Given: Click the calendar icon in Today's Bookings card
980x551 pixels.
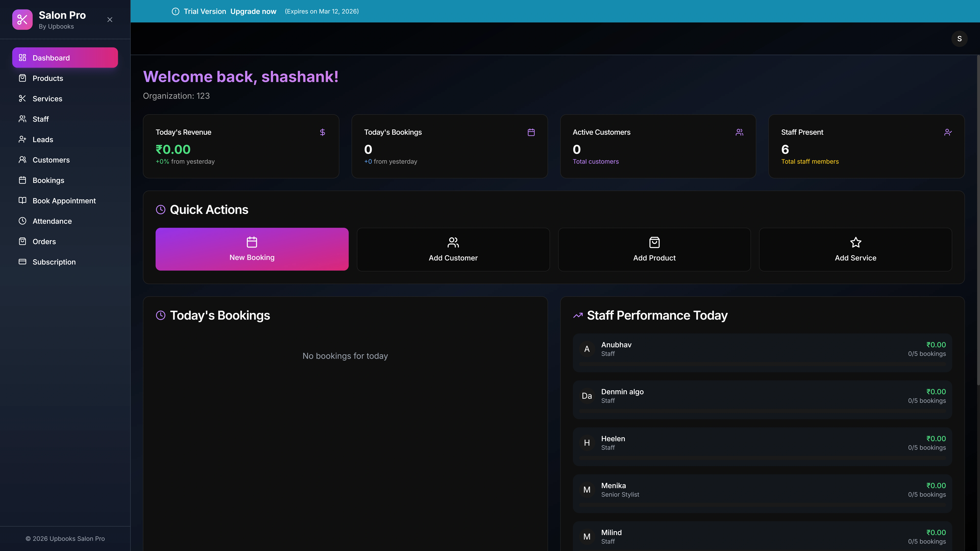Looking at the screenshot, I should point(531,132).
